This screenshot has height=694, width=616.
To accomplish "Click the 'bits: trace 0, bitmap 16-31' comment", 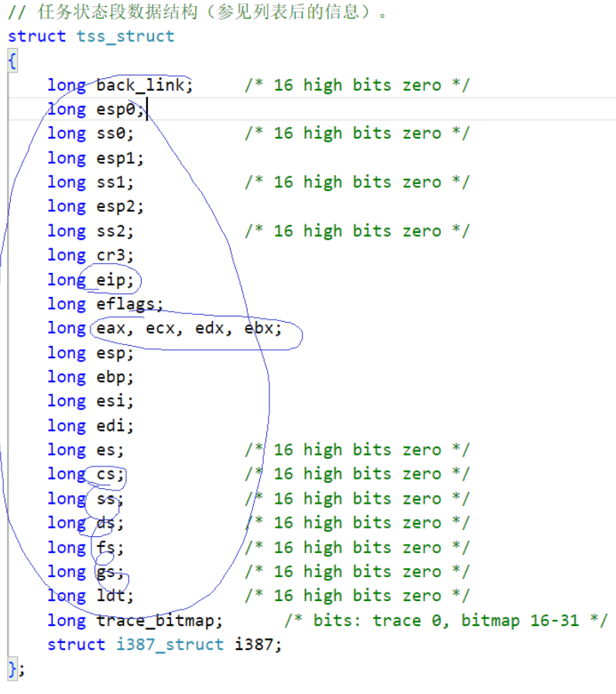I will (446, 620).
